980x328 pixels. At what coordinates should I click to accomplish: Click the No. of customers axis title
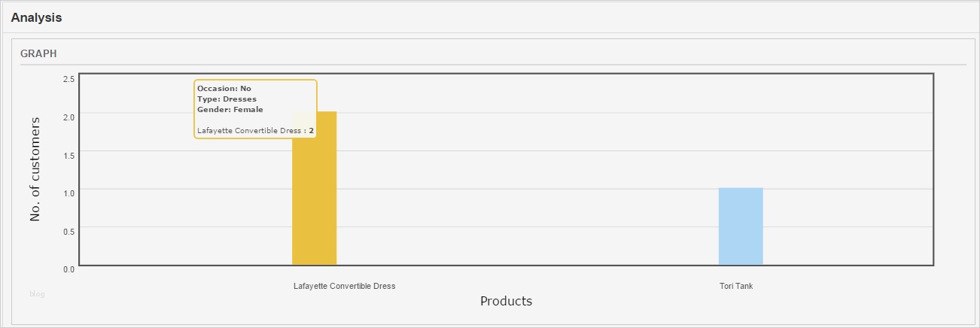[35, 169]
